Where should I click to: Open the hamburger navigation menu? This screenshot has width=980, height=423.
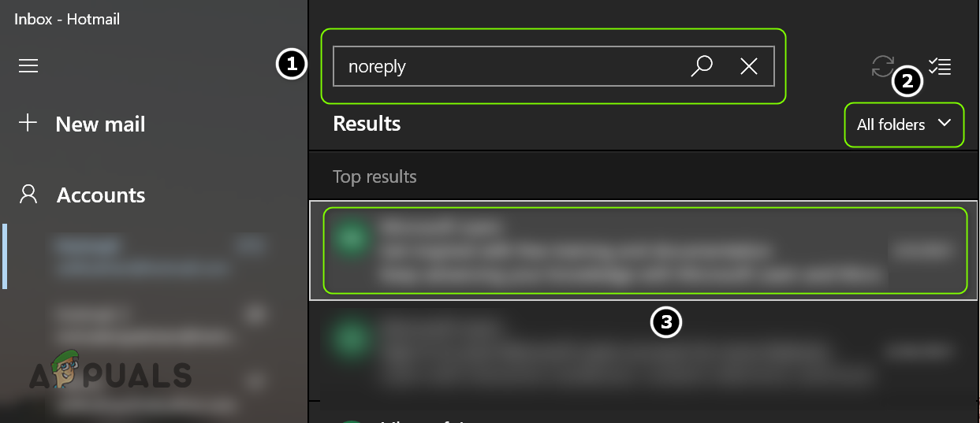tap(28, 65)
